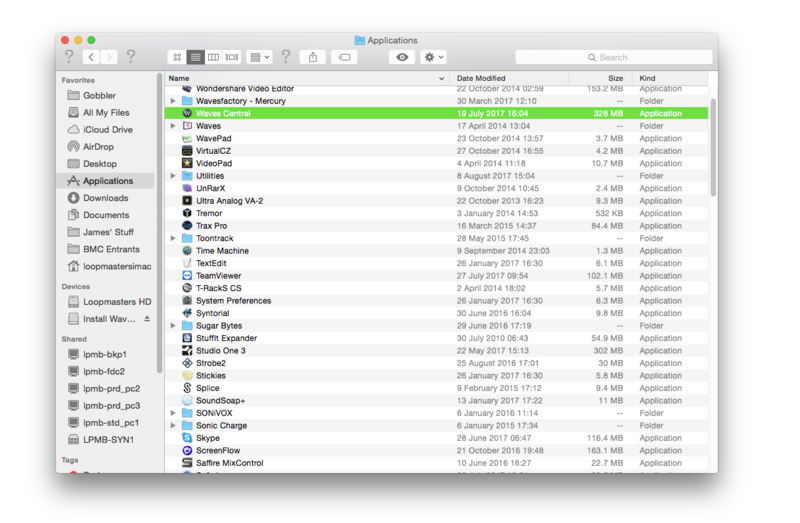Image resolution: width=800 pixels, height=523 pixels.
Task: Switch to column view in toolbar
Action: point(213,58)
